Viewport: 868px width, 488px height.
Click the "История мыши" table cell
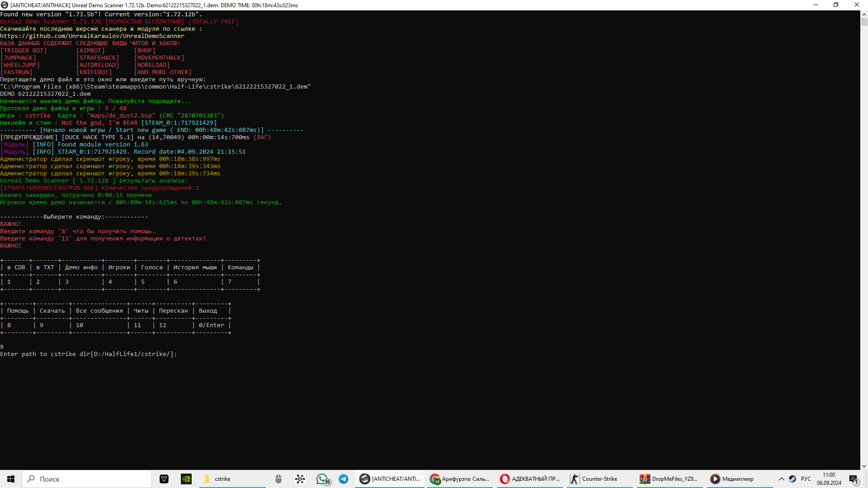(195, 267)
